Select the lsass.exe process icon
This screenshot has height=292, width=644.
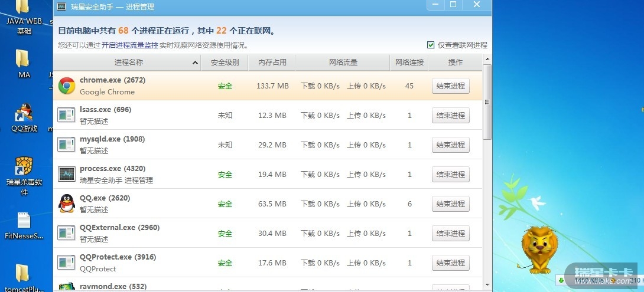[x=66, y=116]
